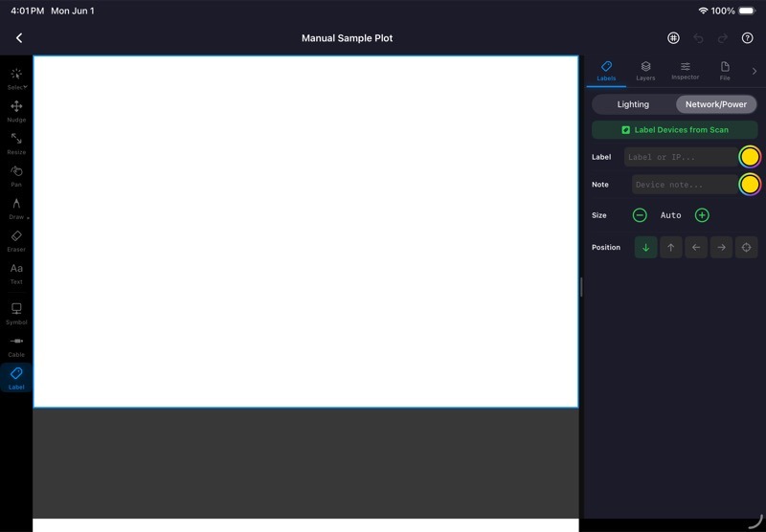Click the undo arrow
Viewport: 766px width, 532px height.
tap(698, 38)
